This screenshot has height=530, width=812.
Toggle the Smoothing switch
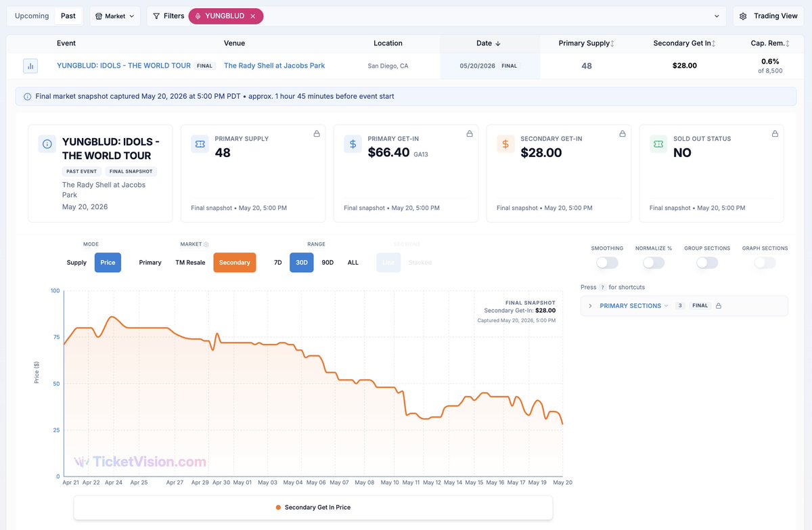pyautogui.click(x=607, y=263)
